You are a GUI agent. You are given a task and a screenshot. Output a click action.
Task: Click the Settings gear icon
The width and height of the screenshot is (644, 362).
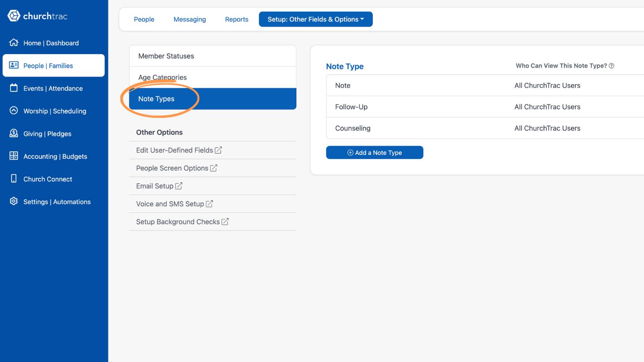(14, 201)
